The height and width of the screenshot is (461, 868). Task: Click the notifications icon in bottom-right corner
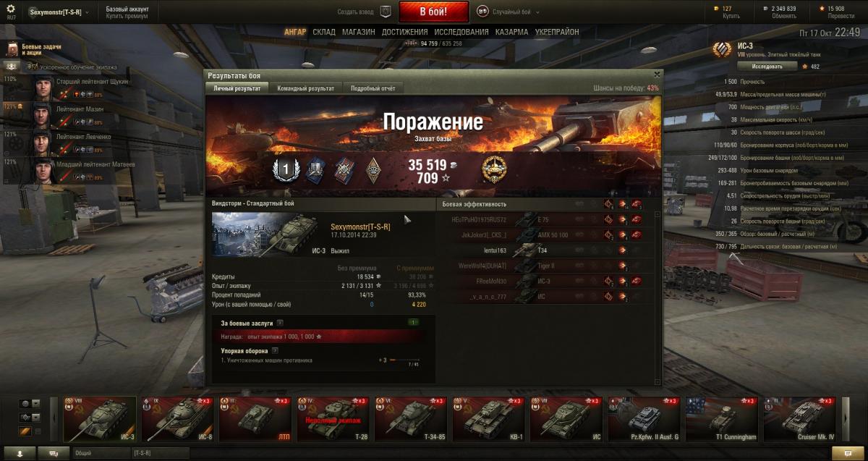pos(843,453)
